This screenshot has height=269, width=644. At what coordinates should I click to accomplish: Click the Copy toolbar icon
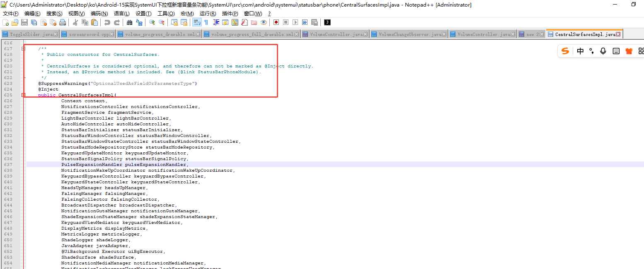coord(85,22)
